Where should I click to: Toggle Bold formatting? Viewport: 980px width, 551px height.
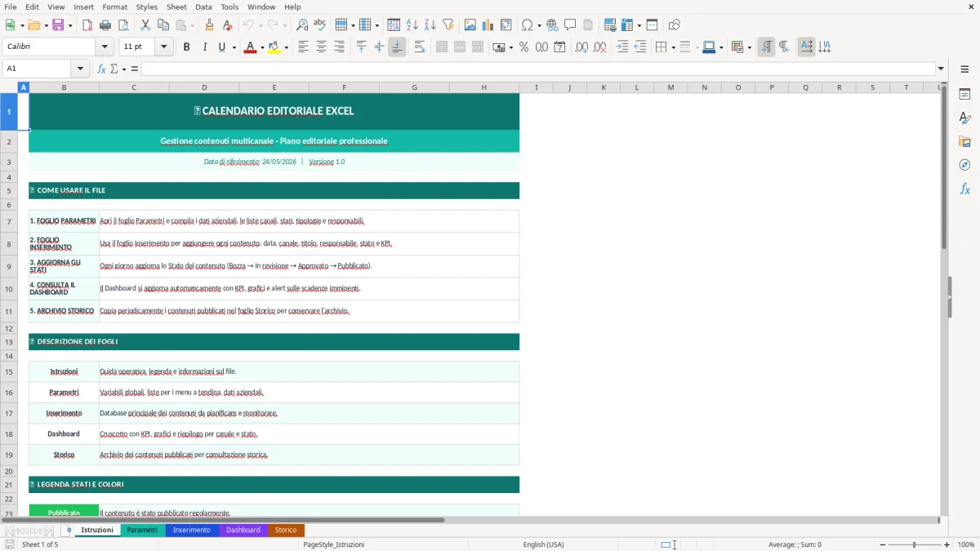point(187,47)
